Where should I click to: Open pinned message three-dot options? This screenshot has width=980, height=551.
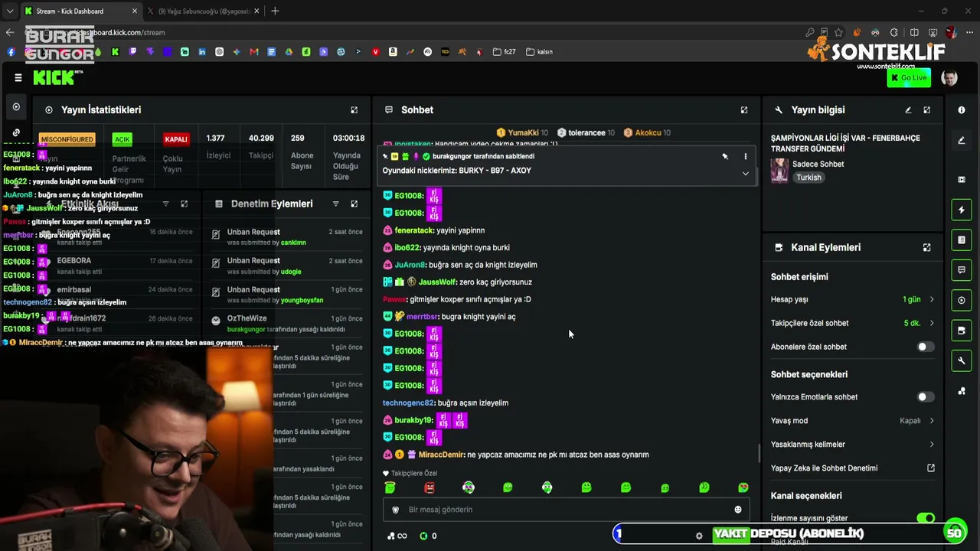click(x=745, y=156)
